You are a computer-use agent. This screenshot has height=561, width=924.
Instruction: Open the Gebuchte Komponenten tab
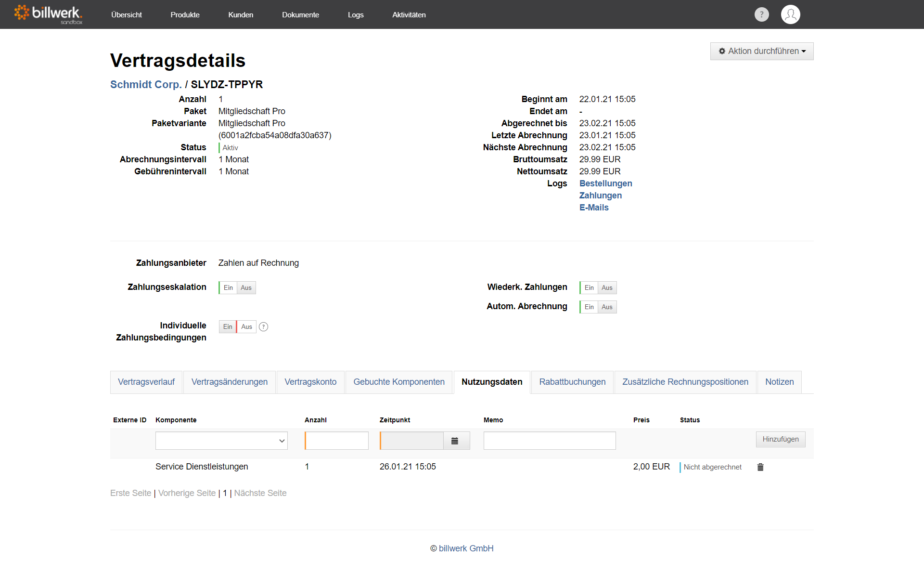pos(399,382)
